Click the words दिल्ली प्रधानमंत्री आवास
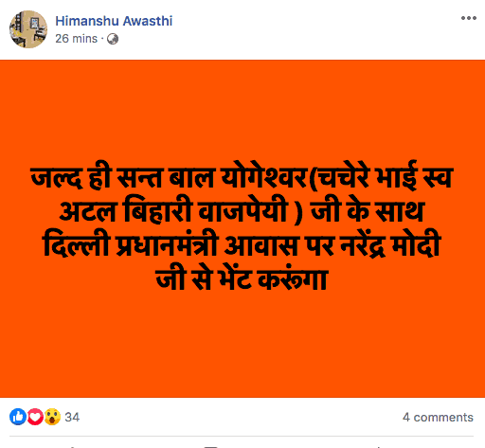Viewport: 485px width, 448px height. coord(170,244)
